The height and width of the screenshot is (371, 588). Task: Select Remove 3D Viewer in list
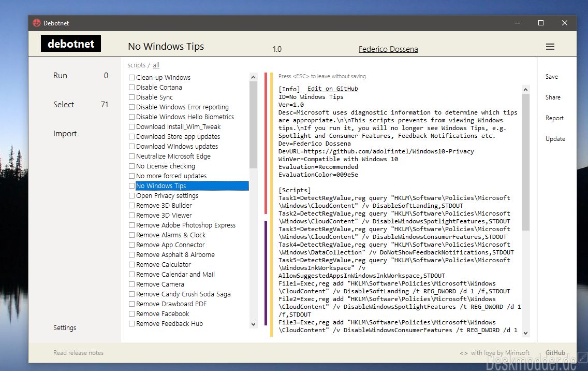tap(164, 215)
